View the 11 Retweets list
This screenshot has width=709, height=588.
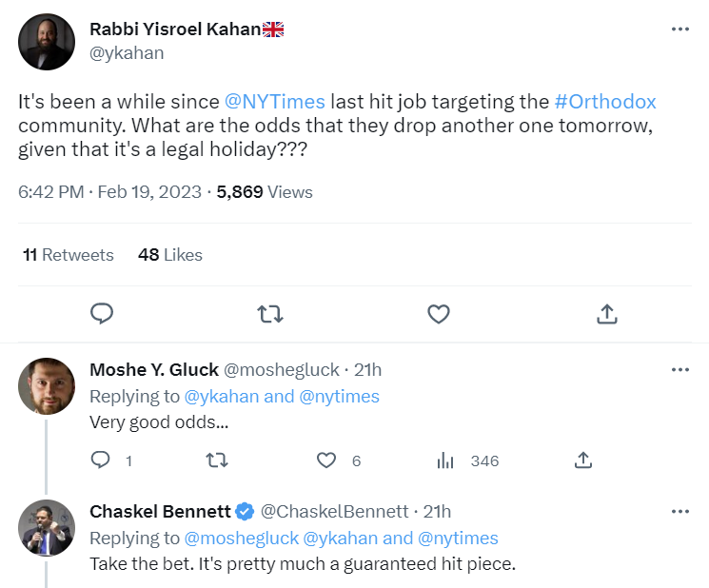point(68,255)
